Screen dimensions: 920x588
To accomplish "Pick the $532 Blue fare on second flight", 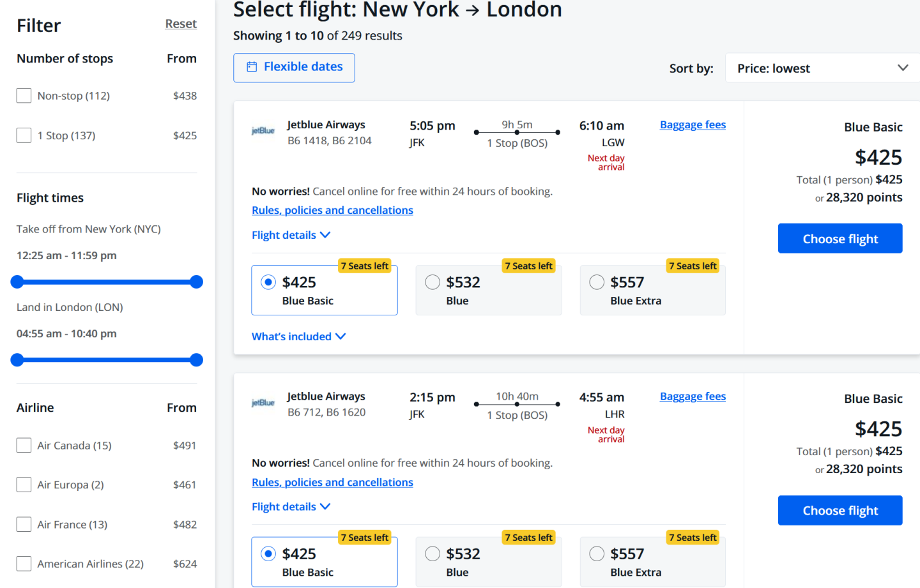I will (433, 554).
